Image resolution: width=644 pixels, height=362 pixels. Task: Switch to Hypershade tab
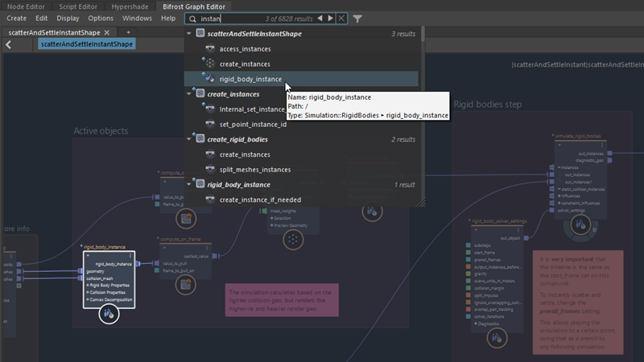[x=130, y=6]
